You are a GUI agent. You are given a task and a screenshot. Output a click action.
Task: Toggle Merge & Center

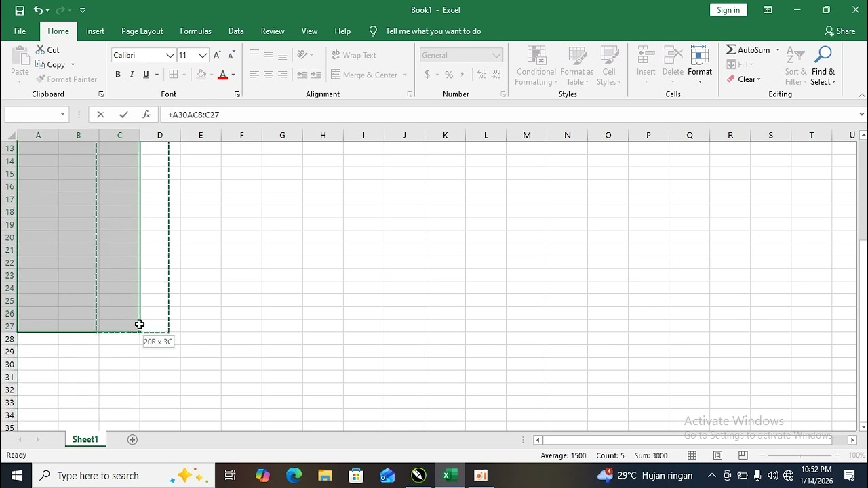[x=364, y=75]
